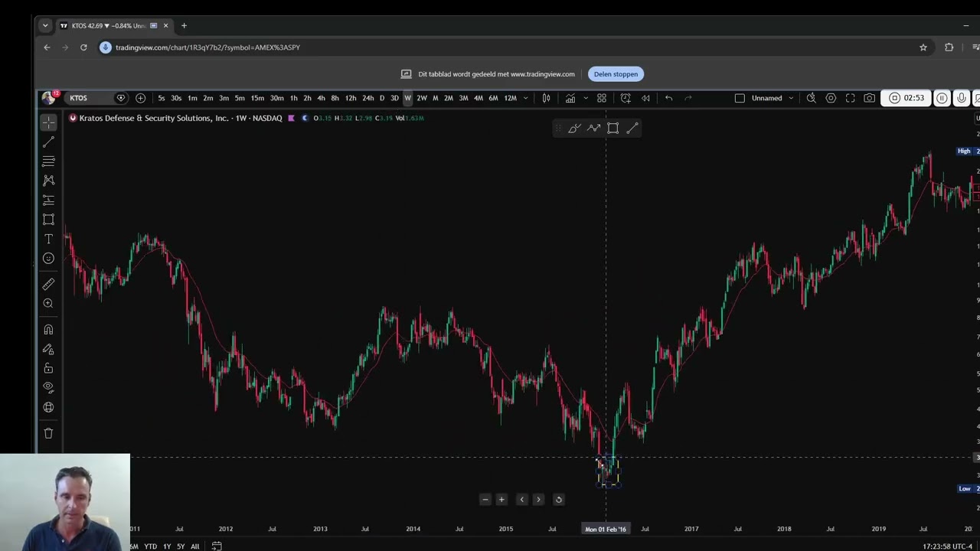980x551 pixels.
Task: Open the emoji icons tool
Action: pyautogui.click(x=48, y=259)
